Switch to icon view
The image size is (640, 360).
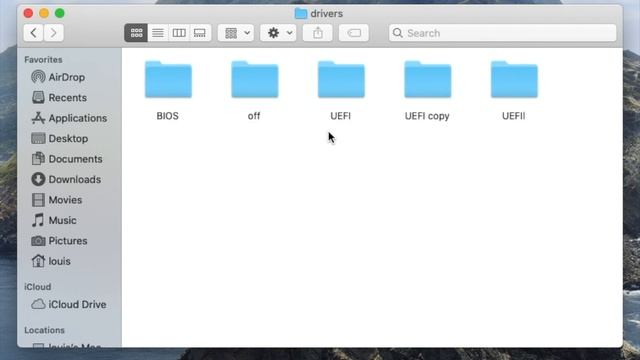(136, 33)
